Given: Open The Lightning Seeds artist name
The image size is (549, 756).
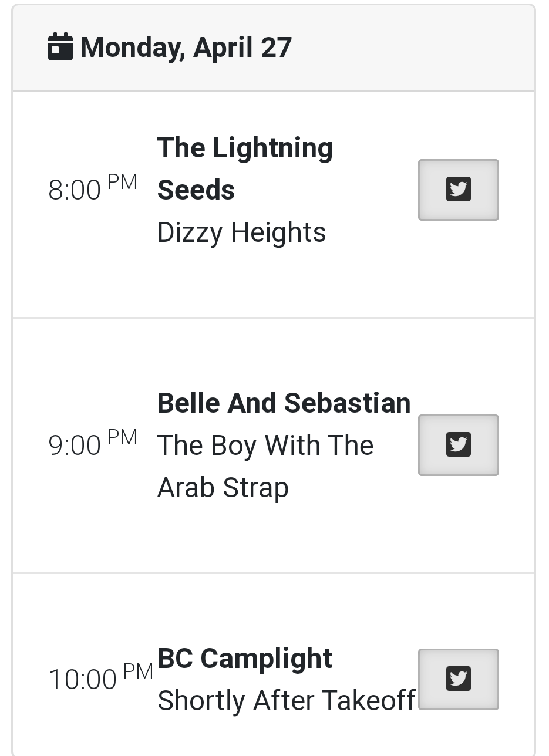Looking at the screenshot, I should click(245, 168).
